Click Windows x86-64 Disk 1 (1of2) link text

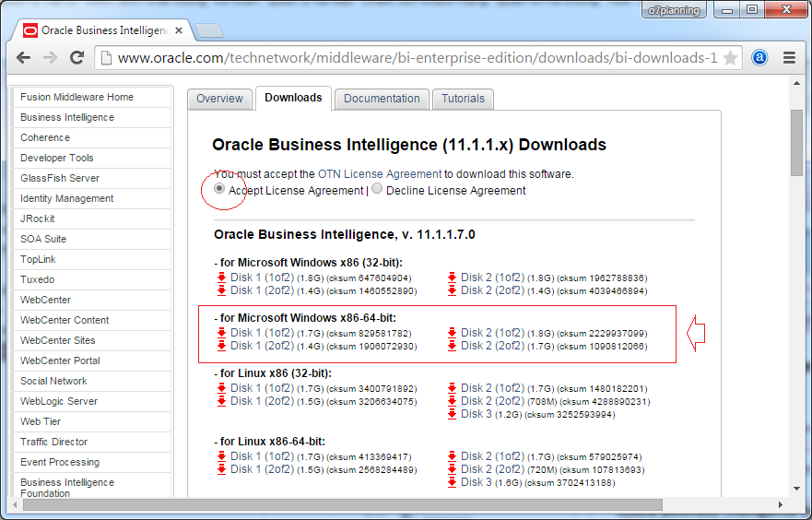pyautogui.click(x=262, y=333)
